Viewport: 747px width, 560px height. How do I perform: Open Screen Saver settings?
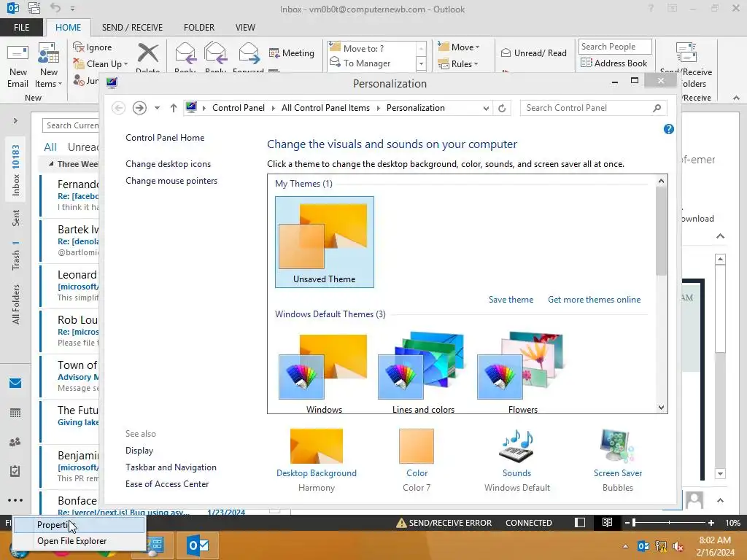coord(617,459)
